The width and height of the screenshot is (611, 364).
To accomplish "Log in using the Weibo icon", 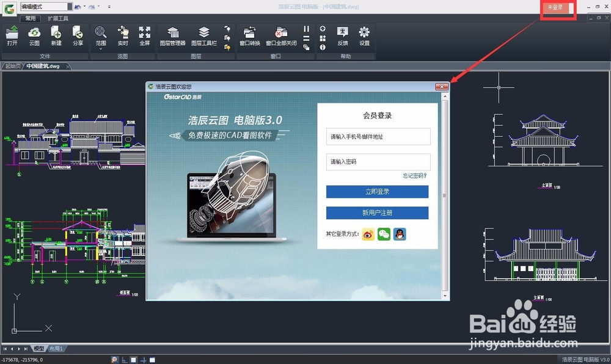I will (368, 234).
